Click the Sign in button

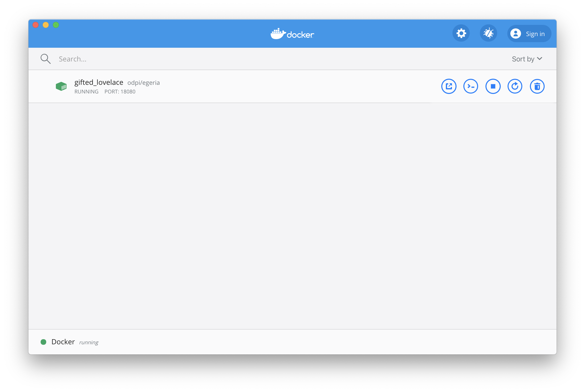[x=529, y=34]
